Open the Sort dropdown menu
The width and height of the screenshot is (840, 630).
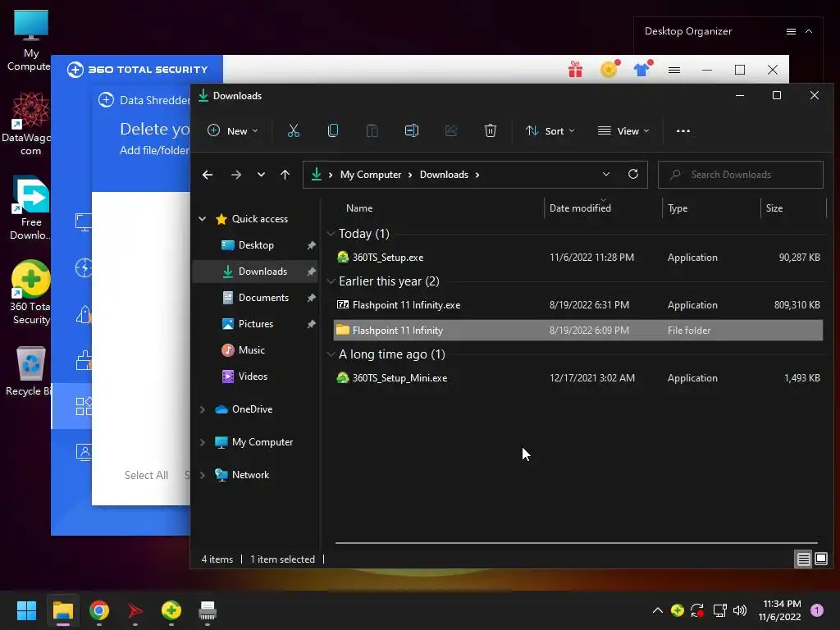click(x=550, y=130)
